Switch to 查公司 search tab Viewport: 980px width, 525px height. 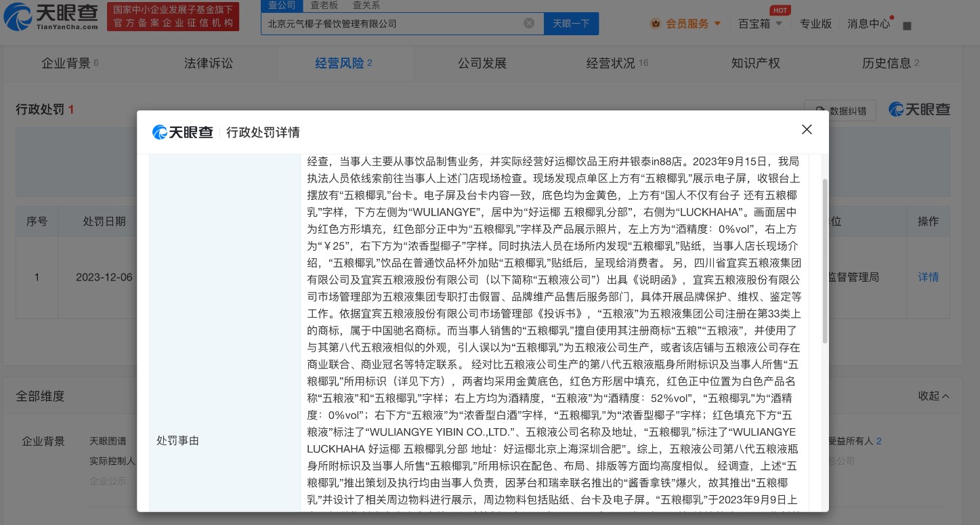click(282, 5)
